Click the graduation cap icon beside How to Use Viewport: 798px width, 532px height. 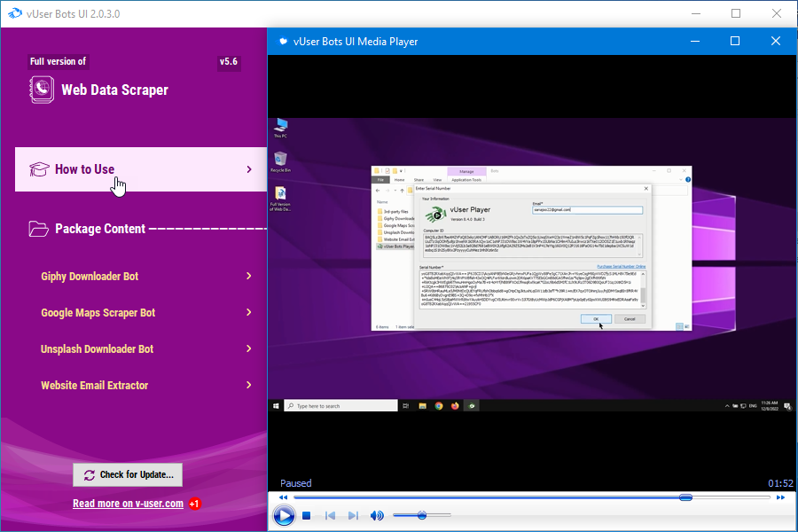[x=39, y=169]
